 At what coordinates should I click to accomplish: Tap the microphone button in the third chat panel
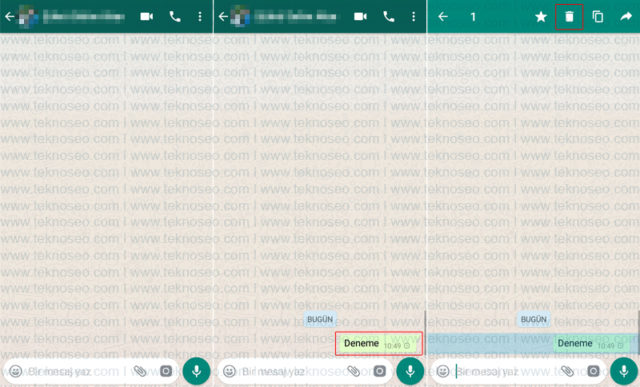point(624,371)
